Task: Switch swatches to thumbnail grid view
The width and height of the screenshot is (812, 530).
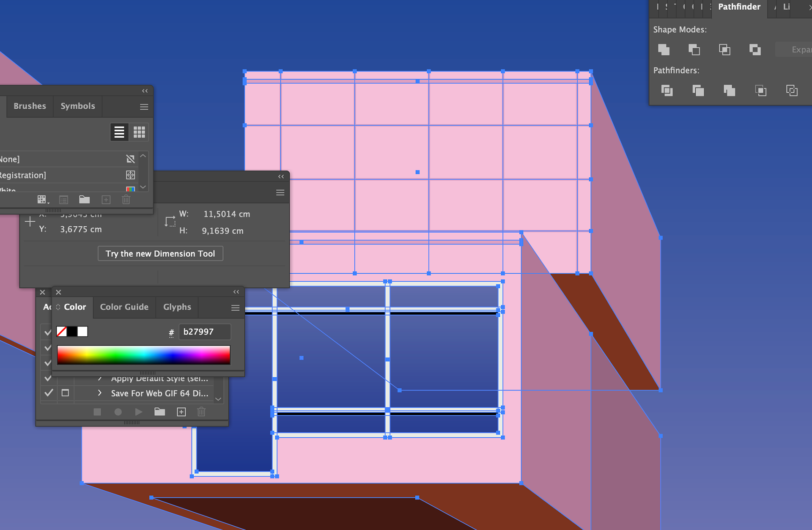Action: [139, 132]
